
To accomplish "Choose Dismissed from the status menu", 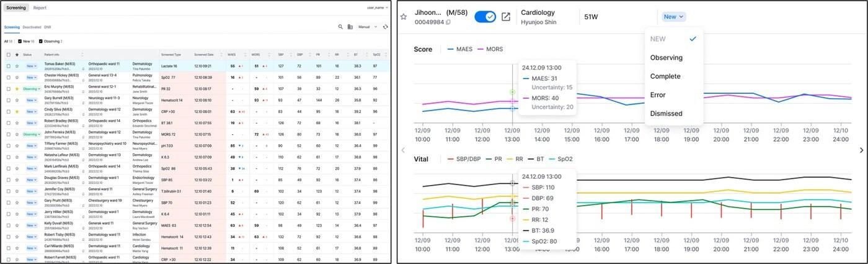I will (x=666, y=114).
